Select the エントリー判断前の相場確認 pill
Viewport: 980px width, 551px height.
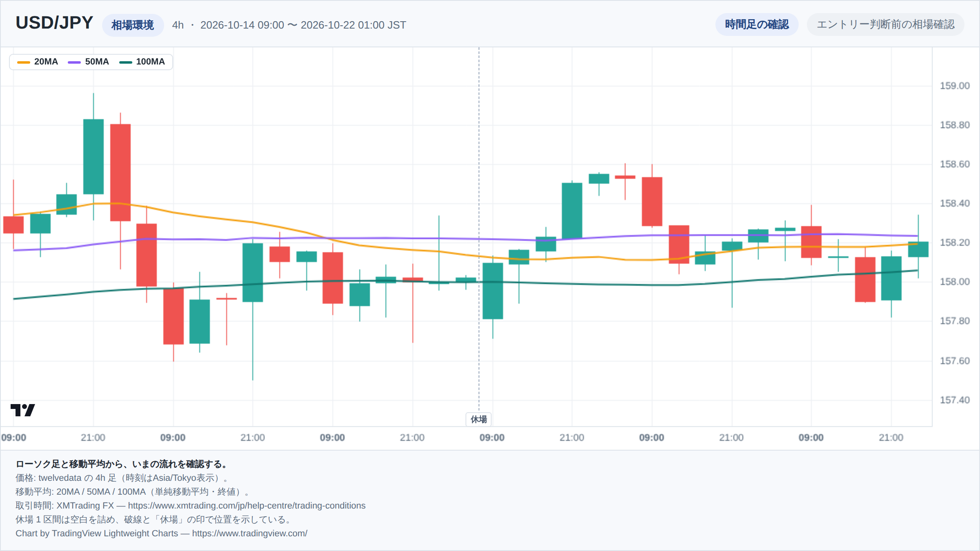(885, 24)
